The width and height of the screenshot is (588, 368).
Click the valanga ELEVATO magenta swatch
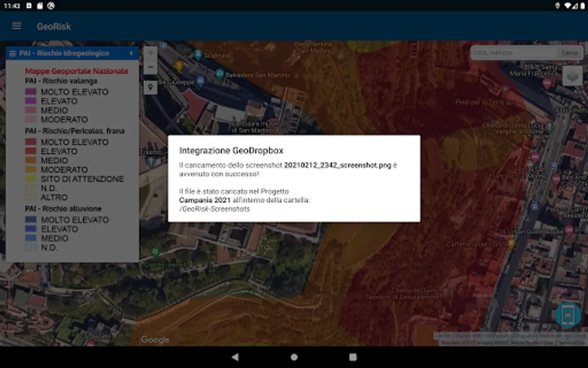tap(31, 101)
